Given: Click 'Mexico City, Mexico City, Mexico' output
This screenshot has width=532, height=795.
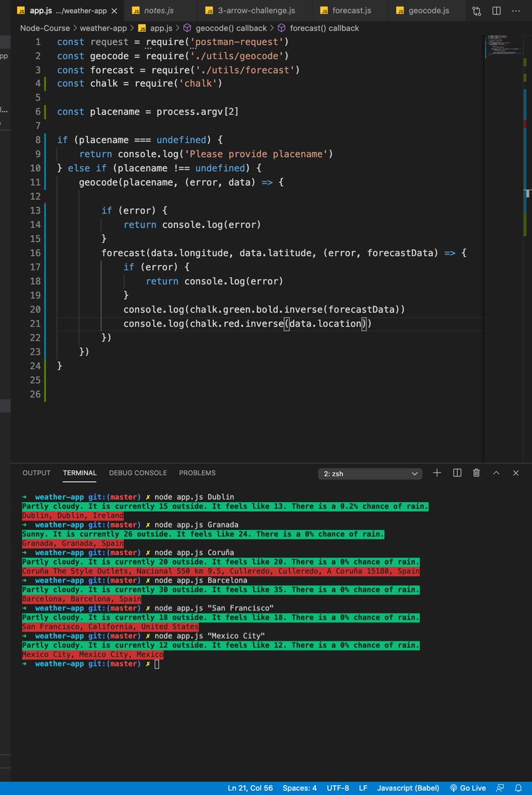Looking at the screenshot, I should tap(93, 655).
